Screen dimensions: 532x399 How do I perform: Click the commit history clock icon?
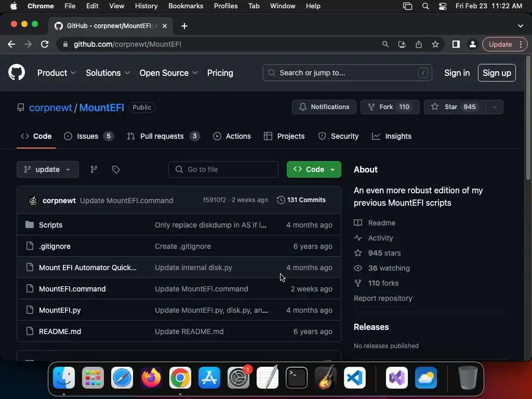click(x=281, y=200)
